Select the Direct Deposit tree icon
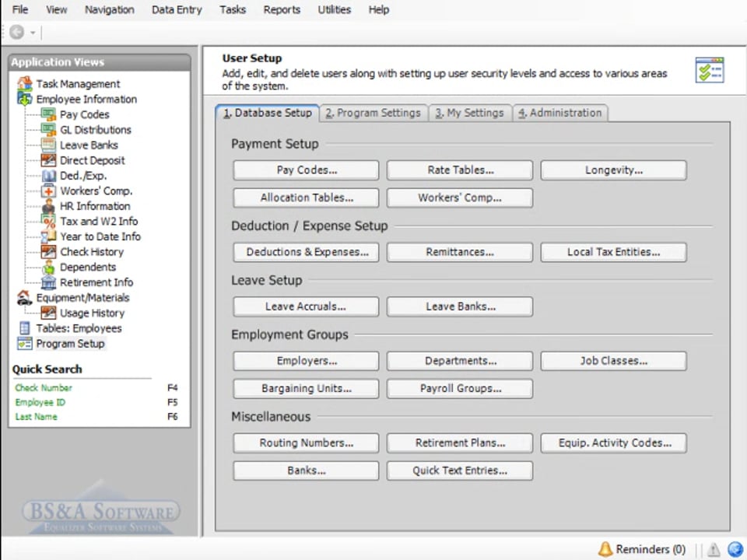Image resolution: width=747 pixels, height=560 pixels. 48,160
